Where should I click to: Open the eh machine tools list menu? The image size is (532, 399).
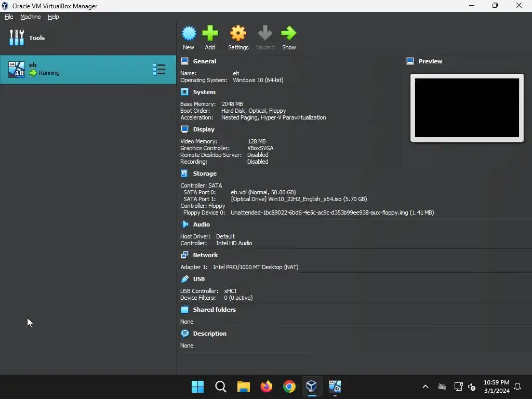159,70
